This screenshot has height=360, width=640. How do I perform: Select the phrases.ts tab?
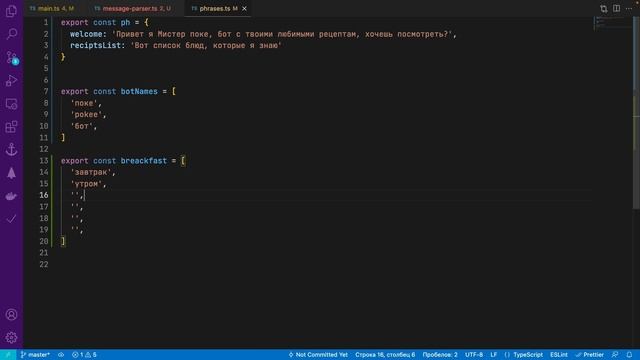(215, 9)
